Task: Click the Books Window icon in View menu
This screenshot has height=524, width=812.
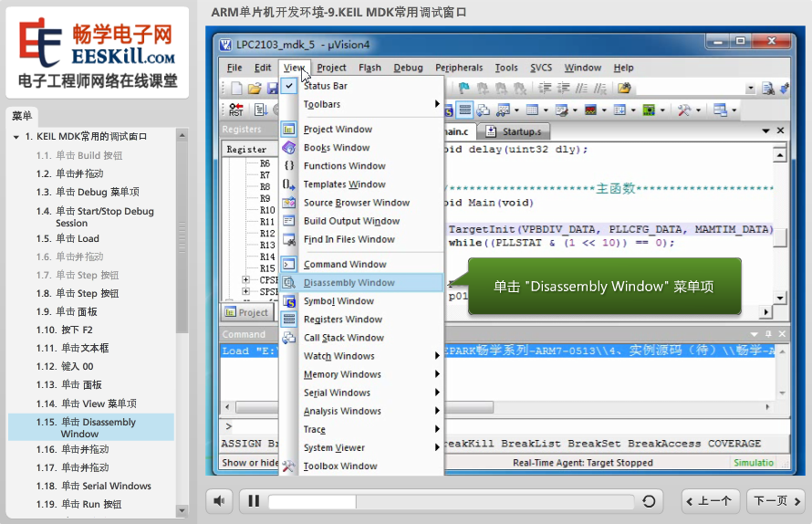Action: [x=289, y=147]
